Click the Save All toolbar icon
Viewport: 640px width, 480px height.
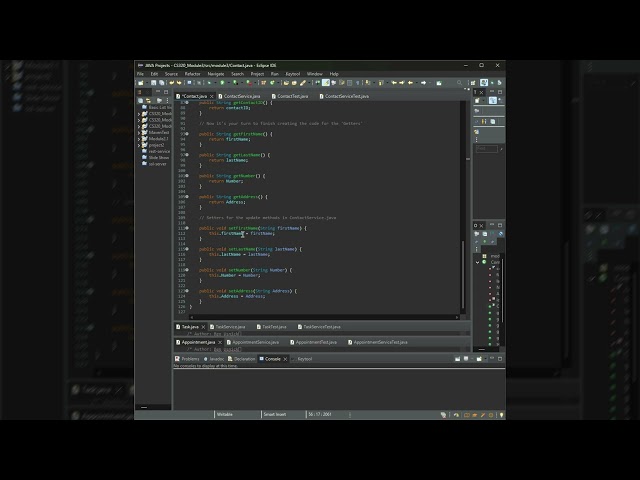coord(162,82)
